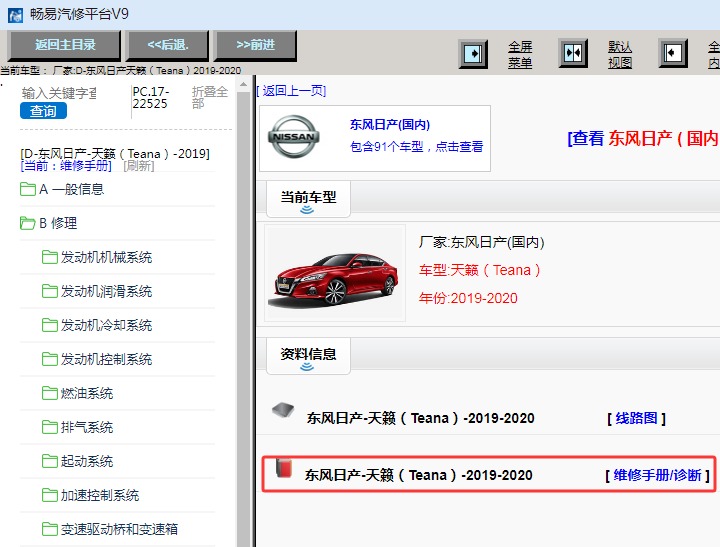Click the folder icon beside 起动系统

click(x=50, y=461)
